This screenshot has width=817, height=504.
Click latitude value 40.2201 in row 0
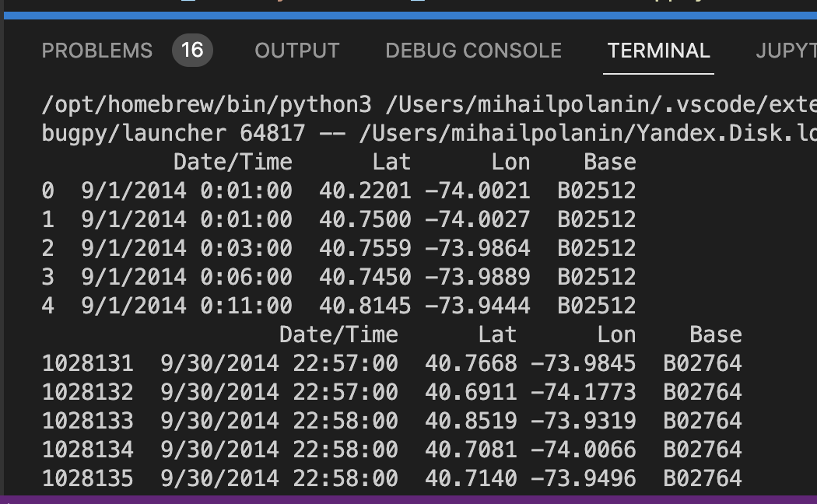(365, 191)
